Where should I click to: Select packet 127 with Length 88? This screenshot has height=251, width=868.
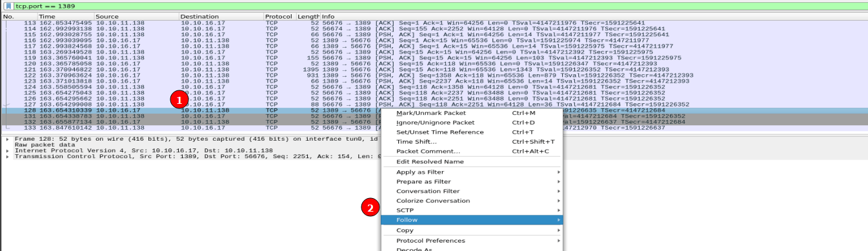[434, 104]
